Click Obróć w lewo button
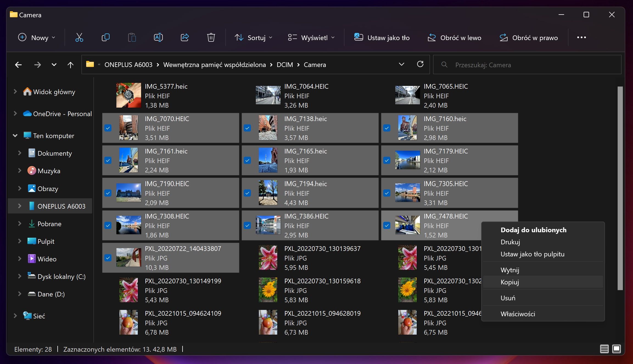The image size is (633, 364). (454, 37)
